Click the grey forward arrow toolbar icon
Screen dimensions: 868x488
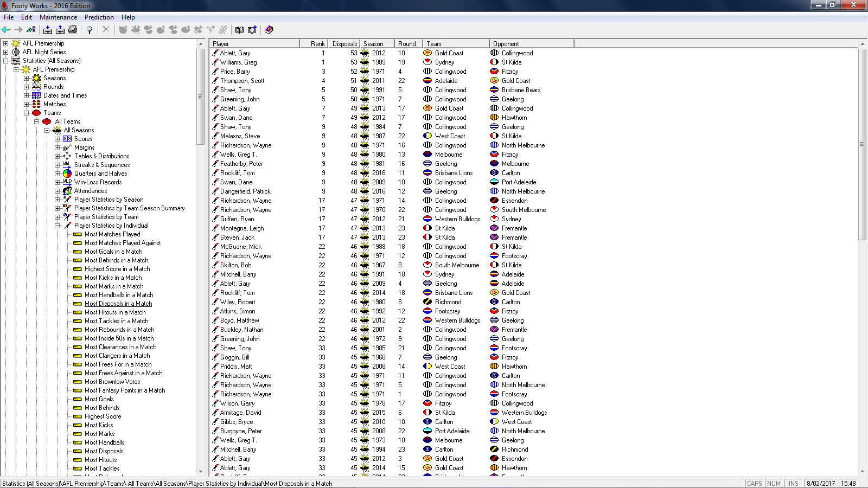coord(18,30)
